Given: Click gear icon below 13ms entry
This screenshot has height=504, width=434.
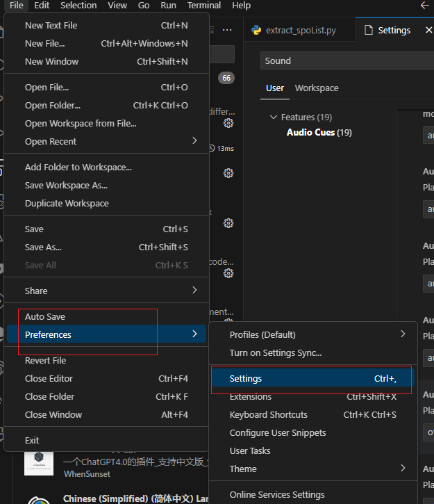Looking at the screenshot, I should coord(228,173).
